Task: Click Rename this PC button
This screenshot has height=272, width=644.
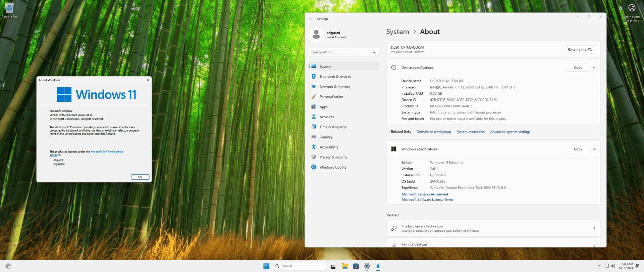Action: click(x=580, y=49)
